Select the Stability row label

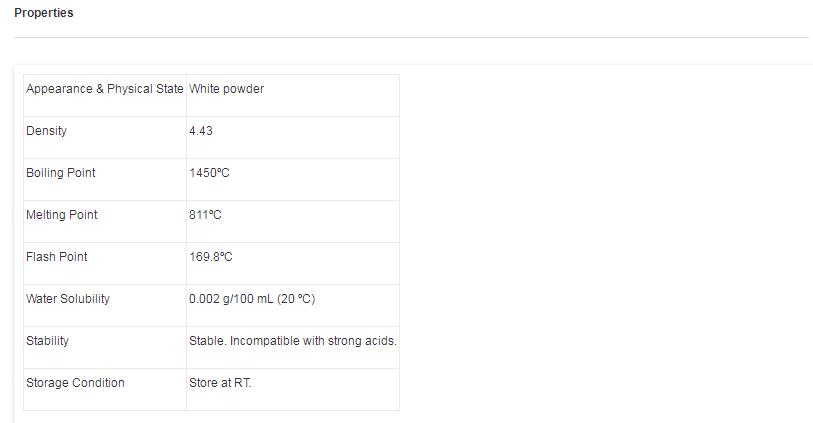47,341
